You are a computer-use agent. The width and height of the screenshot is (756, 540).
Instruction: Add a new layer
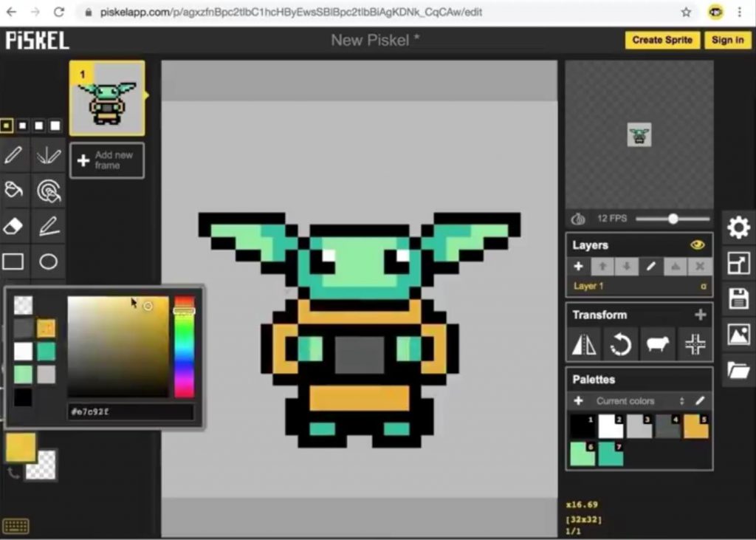pyautogui.click(x=579, y=267)
